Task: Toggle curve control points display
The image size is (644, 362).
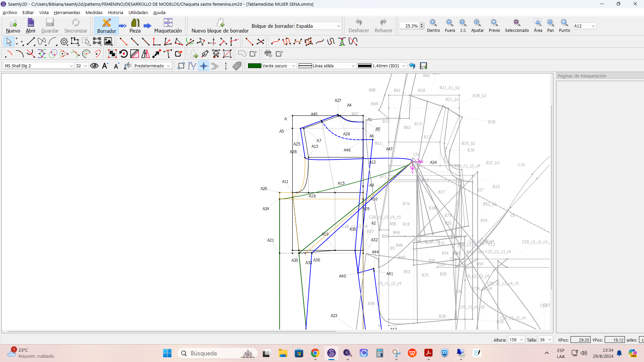Action: click(x=192, y=66)
